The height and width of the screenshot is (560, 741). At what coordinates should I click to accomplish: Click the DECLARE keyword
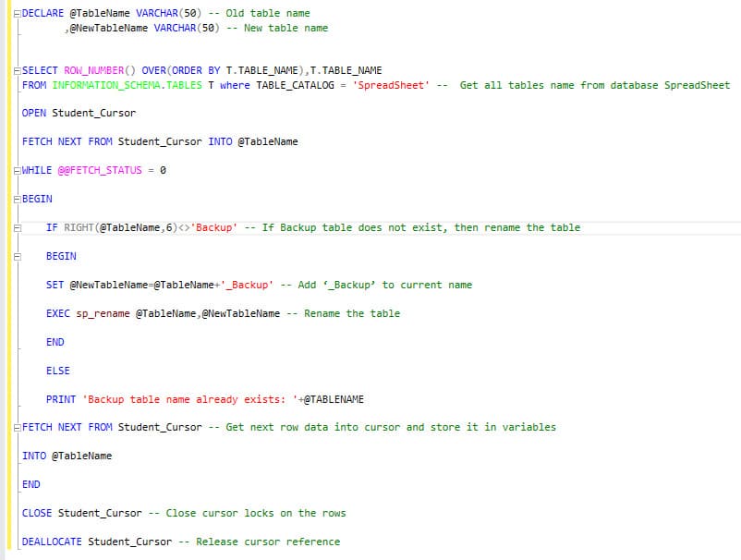(x=43, y=13)
